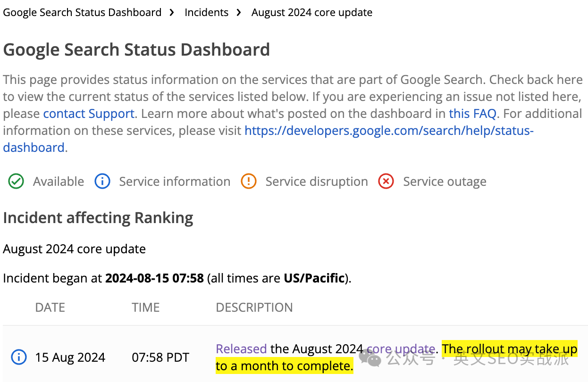Open the this FAQ link
The image size is (588, 382).
tap(472, 114)
